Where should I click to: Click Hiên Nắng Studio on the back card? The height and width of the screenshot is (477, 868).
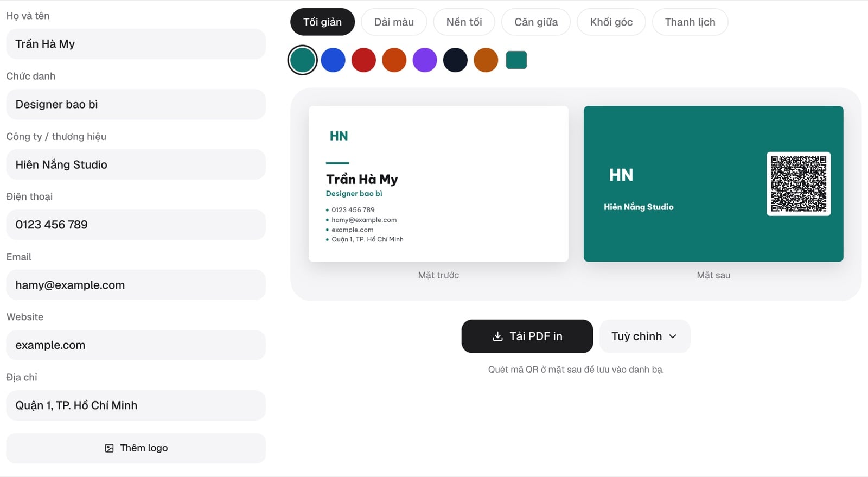[639, 207]
